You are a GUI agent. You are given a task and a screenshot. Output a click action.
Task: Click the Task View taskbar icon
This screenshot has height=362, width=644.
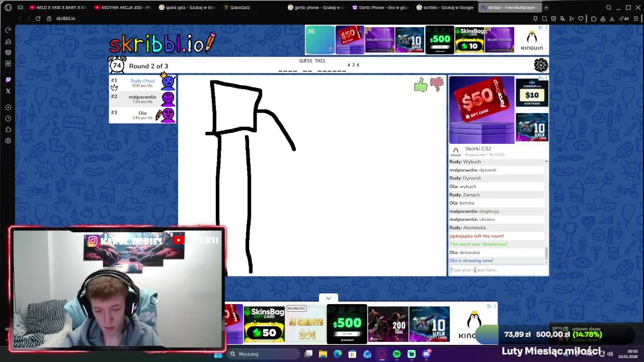[308, 354]
